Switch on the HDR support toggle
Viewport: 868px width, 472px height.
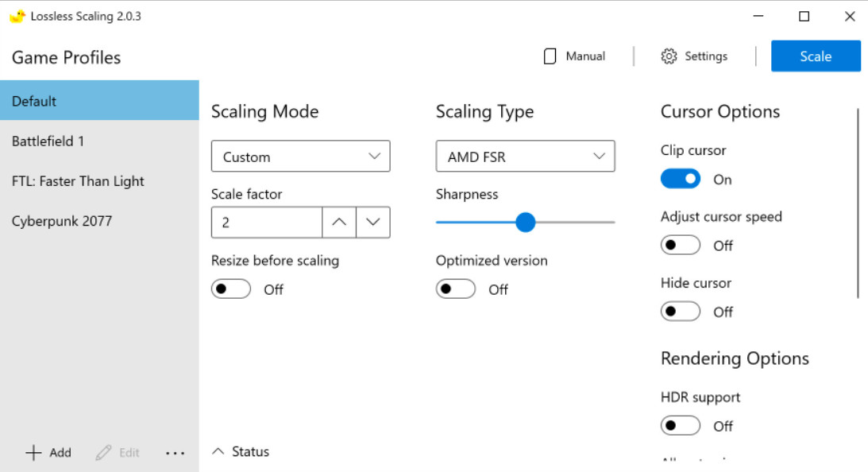pos(681,426)
